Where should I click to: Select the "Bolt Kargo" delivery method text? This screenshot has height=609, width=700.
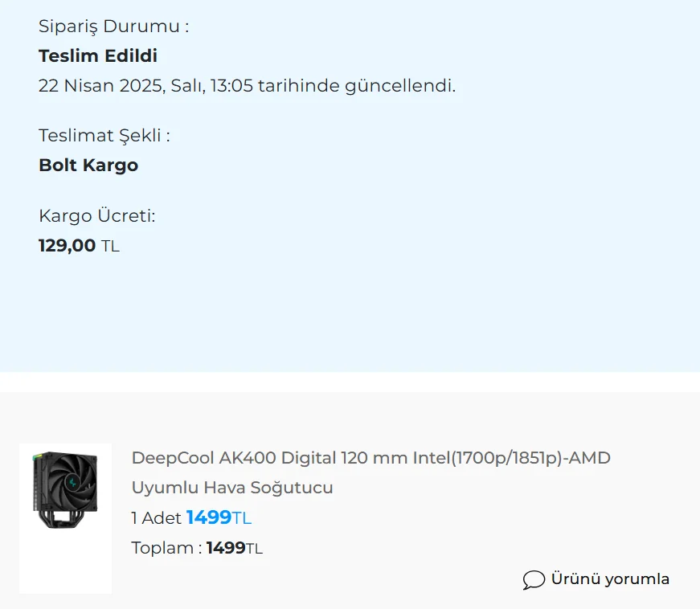coord(88,166)
